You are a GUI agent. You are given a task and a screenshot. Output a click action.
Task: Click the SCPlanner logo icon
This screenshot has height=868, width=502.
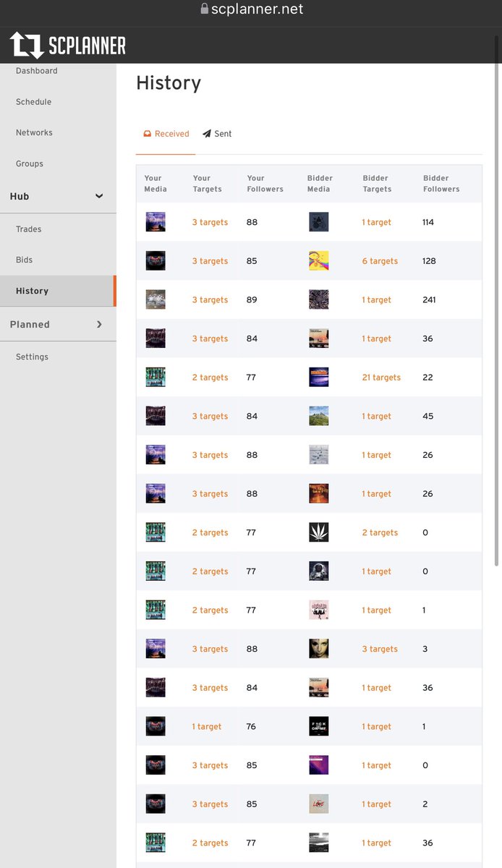[x=27, y=46]
